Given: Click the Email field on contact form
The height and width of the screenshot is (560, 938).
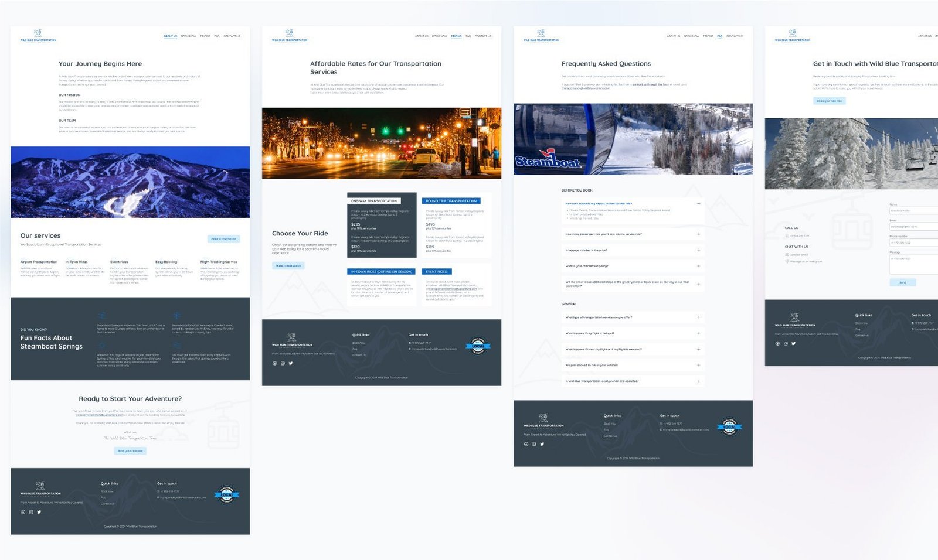Looking at the screenshot, I should tap(913, 227).
